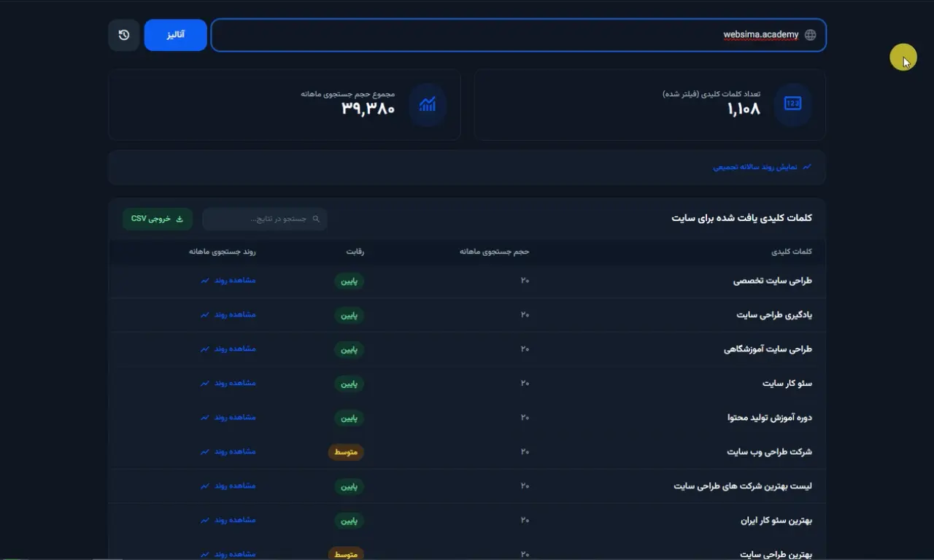
Task: Click the رقابت column header
Action: pos(355,252)
